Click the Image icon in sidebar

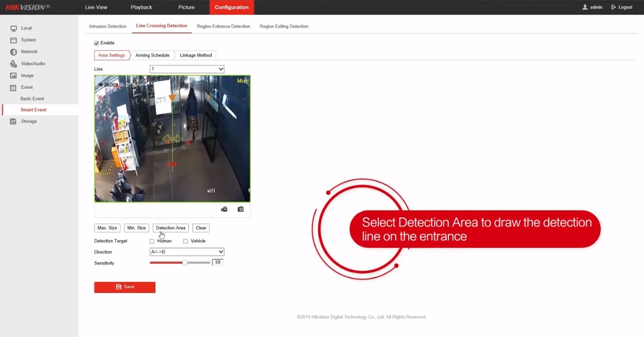point(13,75)
